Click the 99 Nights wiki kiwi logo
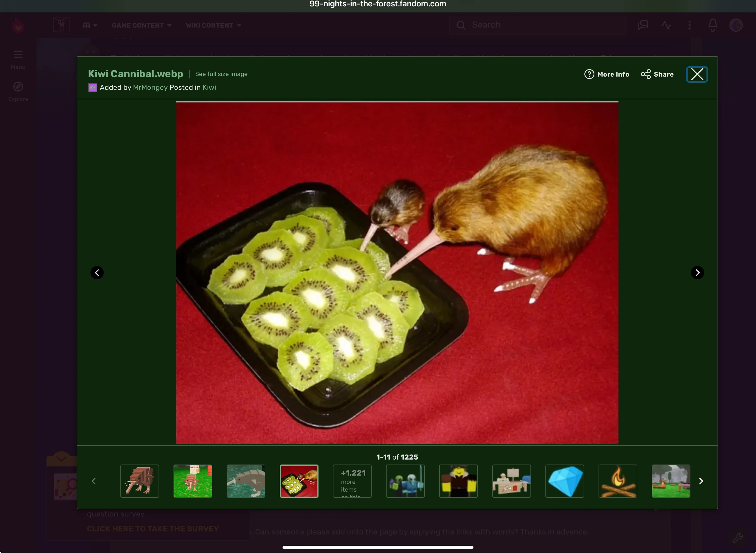The image size is (756, 553). tap(61, 25)
